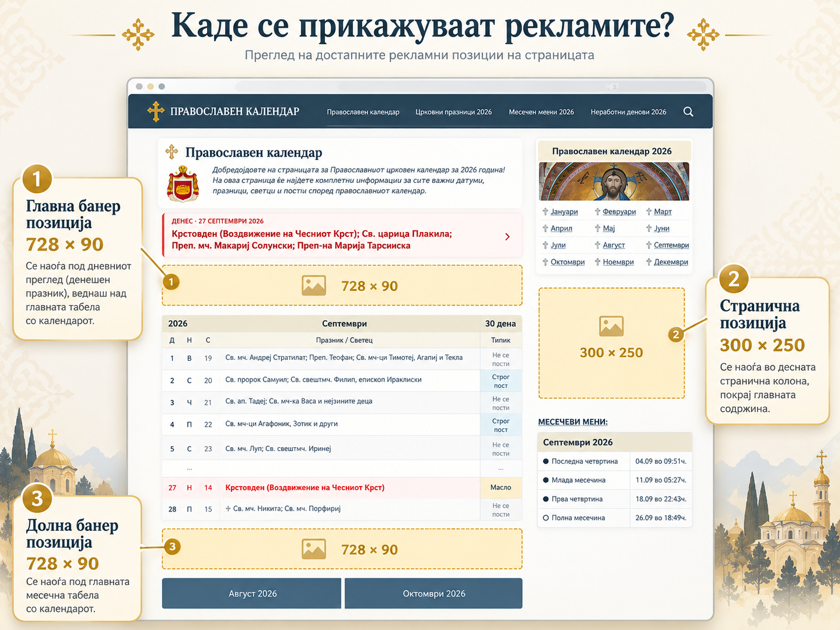
Task: Click the golden cross site logo
Action: pos(155,111)
